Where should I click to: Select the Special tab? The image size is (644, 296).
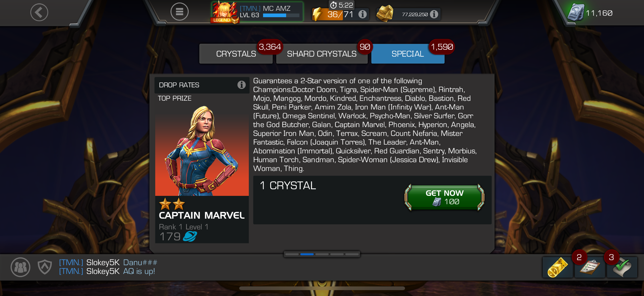[x=407, y=54]
